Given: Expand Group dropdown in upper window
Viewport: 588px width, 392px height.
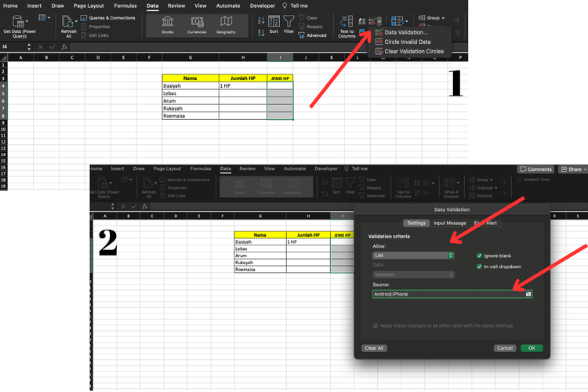Looking at the screenshot, I should (443, 17).
